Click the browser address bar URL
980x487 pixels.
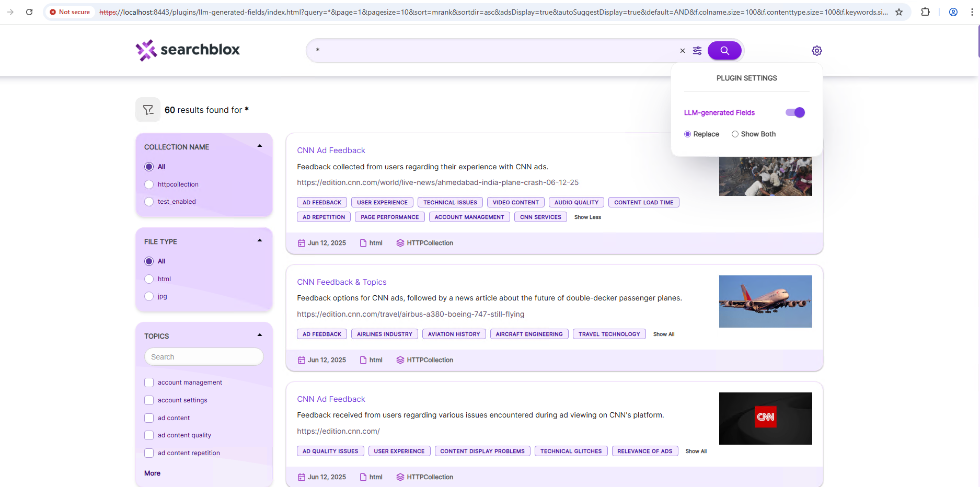coord(493,11)
